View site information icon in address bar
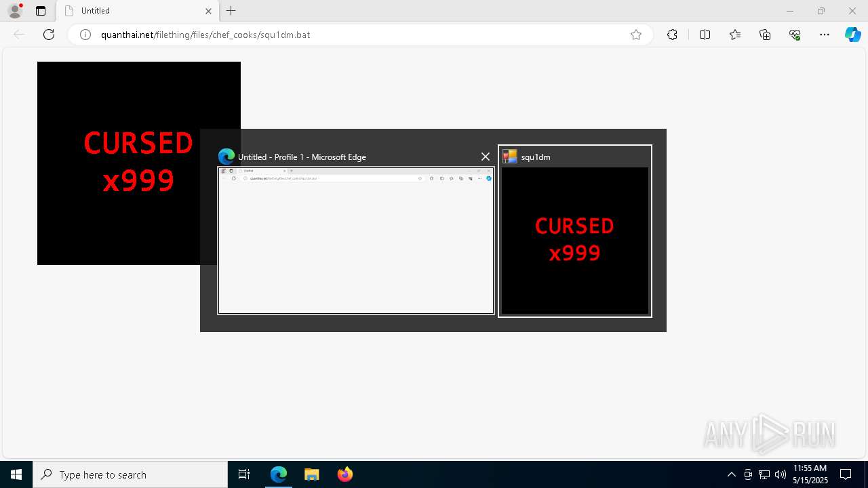Image resolution: width=868 pixels, height=488 pixels. [85, 35]
